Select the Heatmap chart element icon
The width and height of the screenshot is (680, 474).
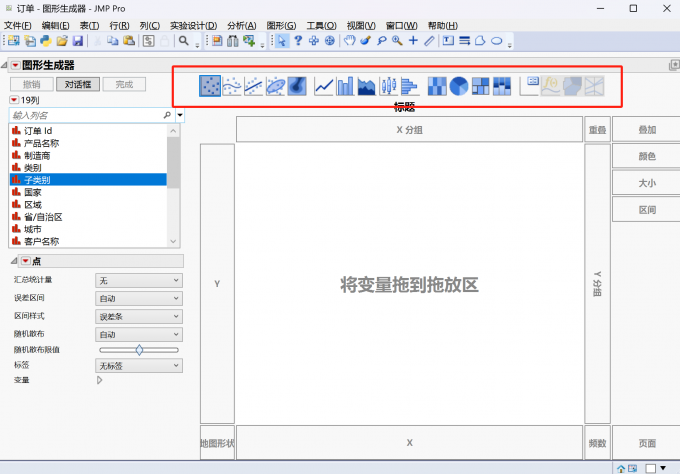437,86
